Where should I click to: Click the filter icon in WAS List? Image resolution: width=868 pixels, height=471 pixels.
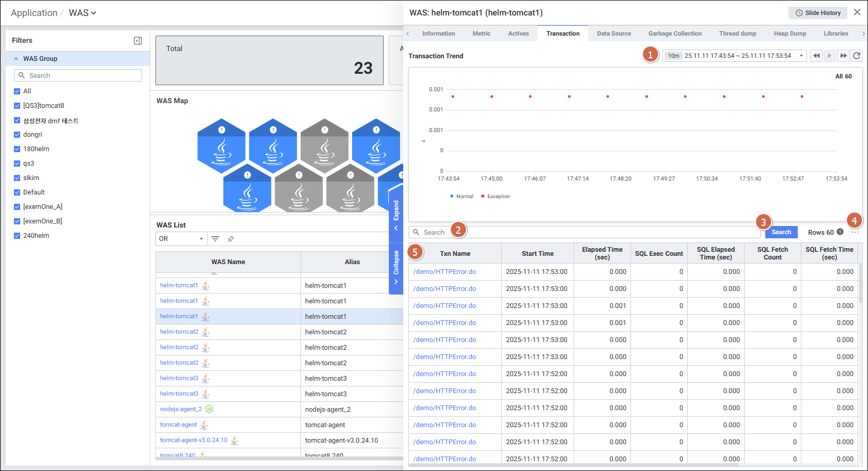tap(215, 239)
